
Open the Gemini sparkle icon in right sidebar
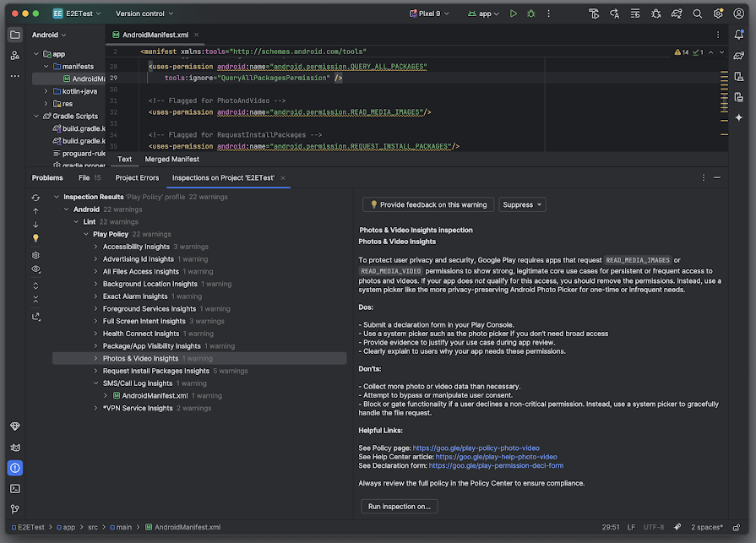[738, 117]
